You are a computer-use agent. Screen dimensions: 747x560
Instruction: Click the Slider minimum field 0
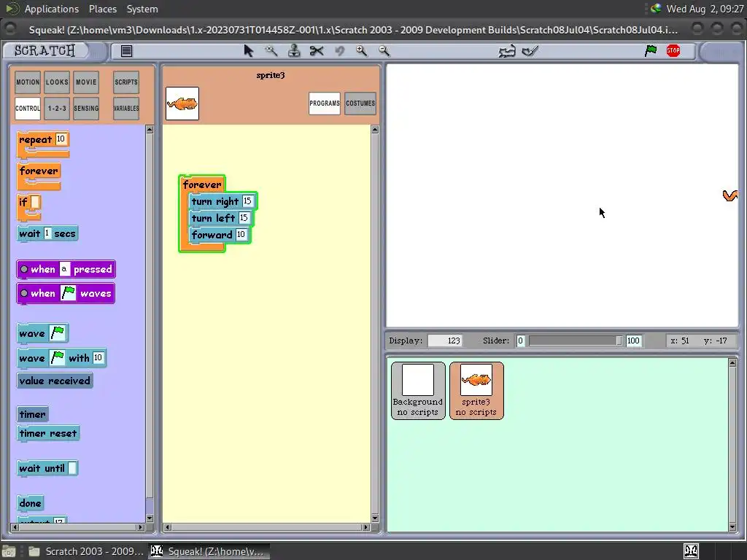tap(520, 341)
